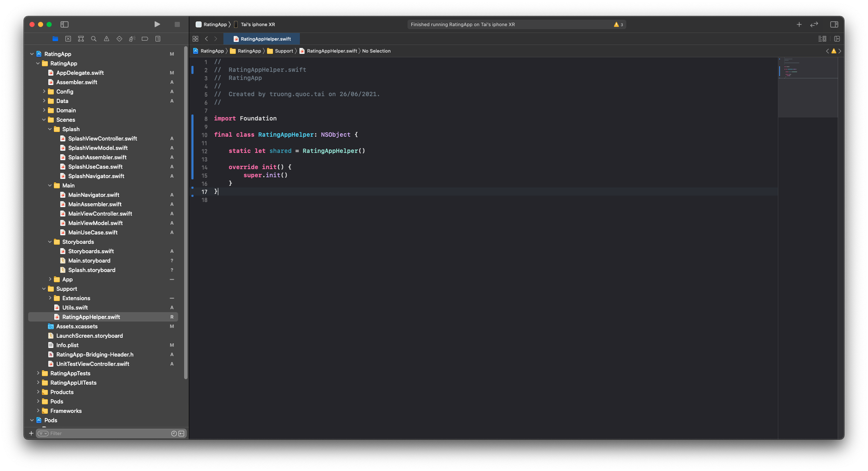Toggle the right inspector panel
Image resolution: width=868 pixels, height=471 pixels.
[x=834, y=24]
